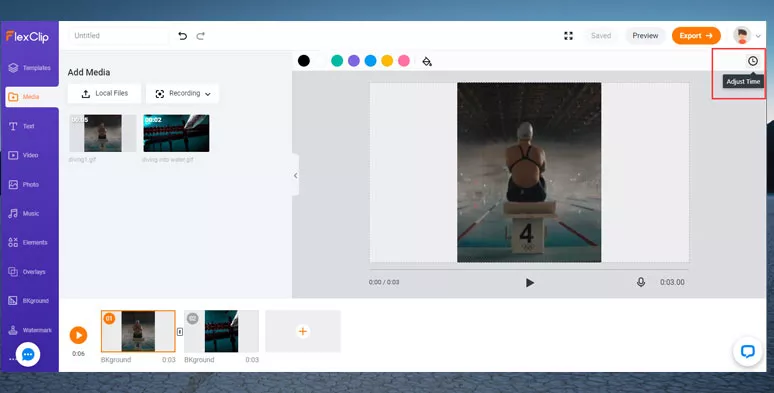Image resolution: width=774 pixels, height=393 pixels.
Task: Select the Media sidebar tab
Action: 32,97
